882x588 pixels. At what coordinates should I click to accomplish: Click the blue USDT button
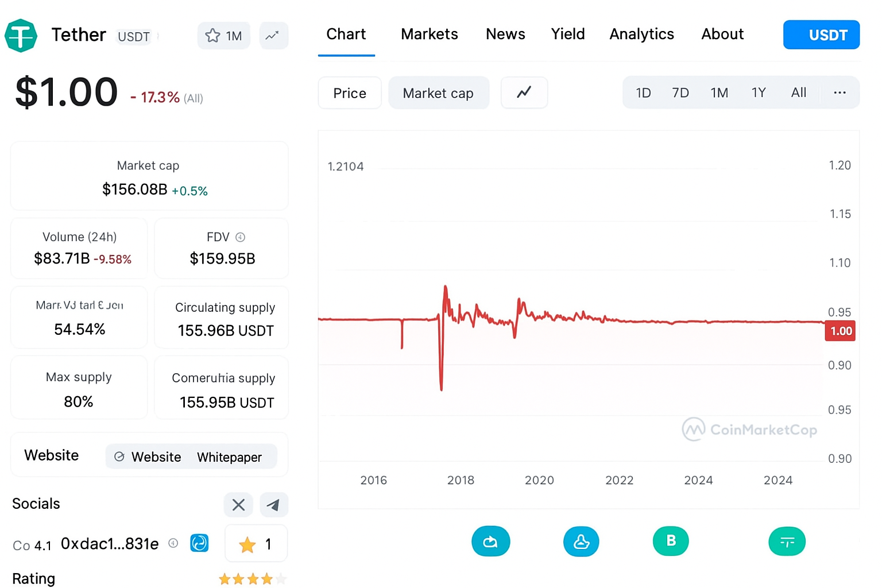pyautogui.click(x=821, y=35)
